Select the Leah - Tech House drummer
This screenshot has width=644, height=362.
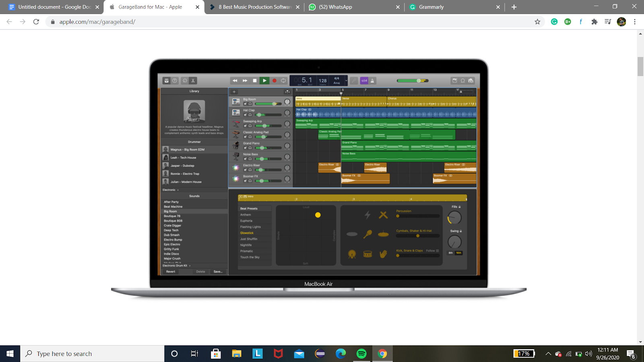[194, 158]
